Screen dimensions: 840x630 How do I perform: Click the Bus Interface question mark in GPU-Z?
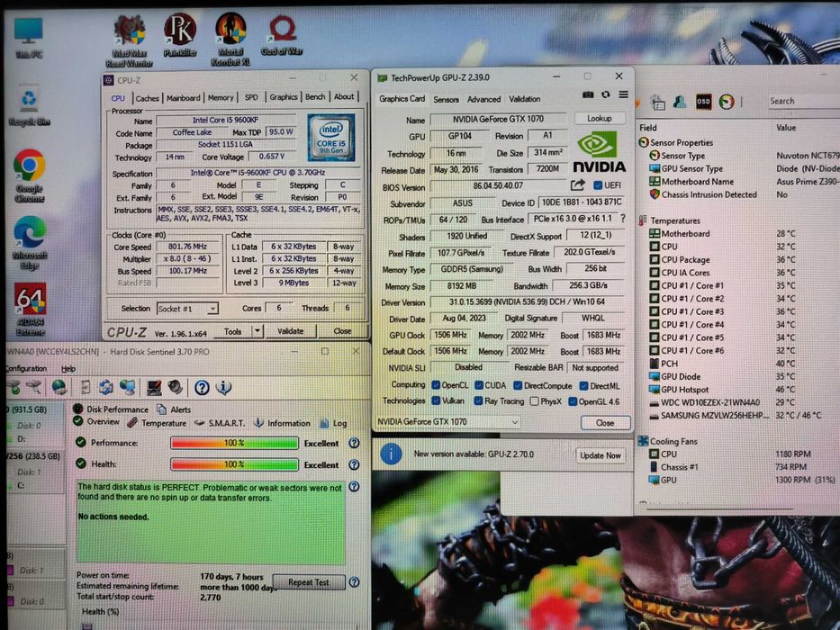pos(622,219)
